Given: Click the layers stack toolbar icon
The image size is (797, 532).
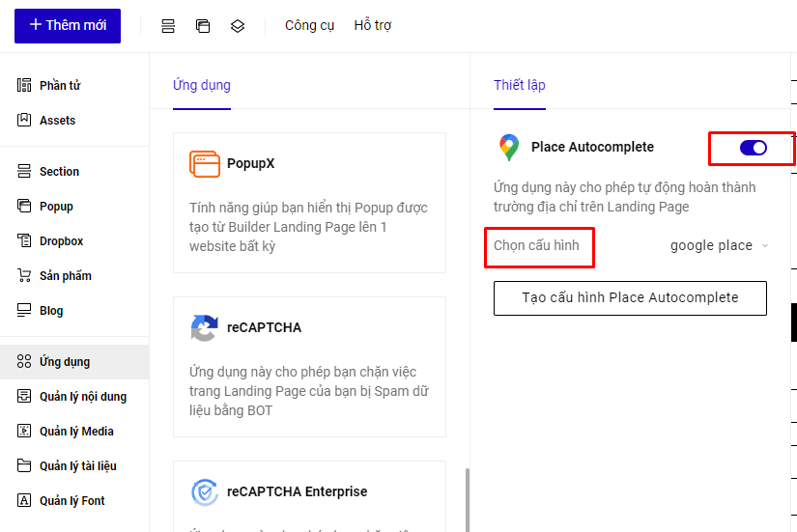Looking at the screenshot, I should (x=238, y=26).
